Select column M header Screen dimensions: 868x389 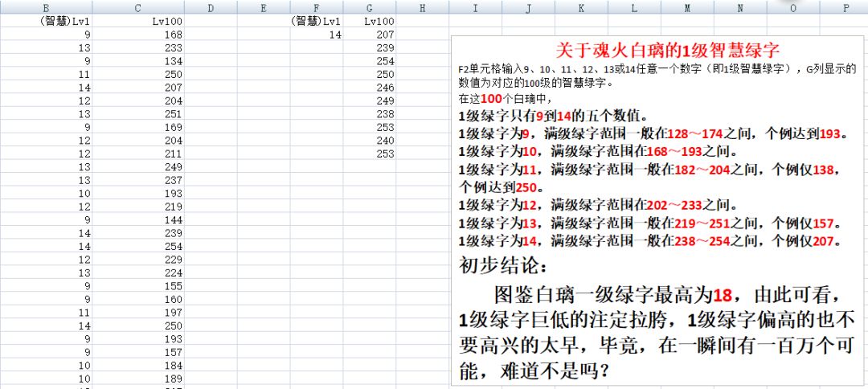tap(687, 7)
